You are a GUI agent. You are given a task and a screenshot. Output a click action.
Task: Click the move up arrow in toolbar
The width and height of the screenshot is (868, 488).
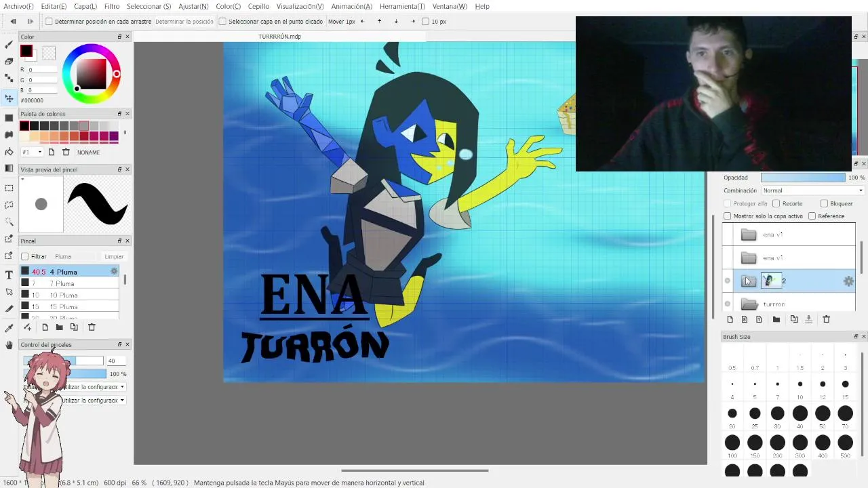[379, 21]
